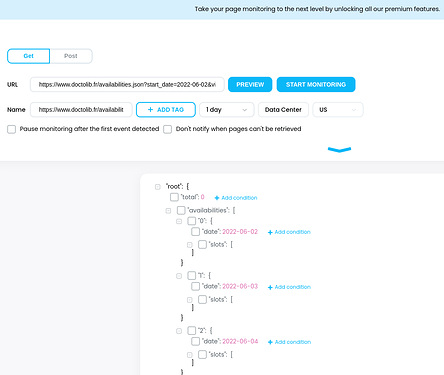The width and height of the screenshot is (444, 375).
Task: Check the date 2022-06-03 checkbox
Action: pos(195,286)
